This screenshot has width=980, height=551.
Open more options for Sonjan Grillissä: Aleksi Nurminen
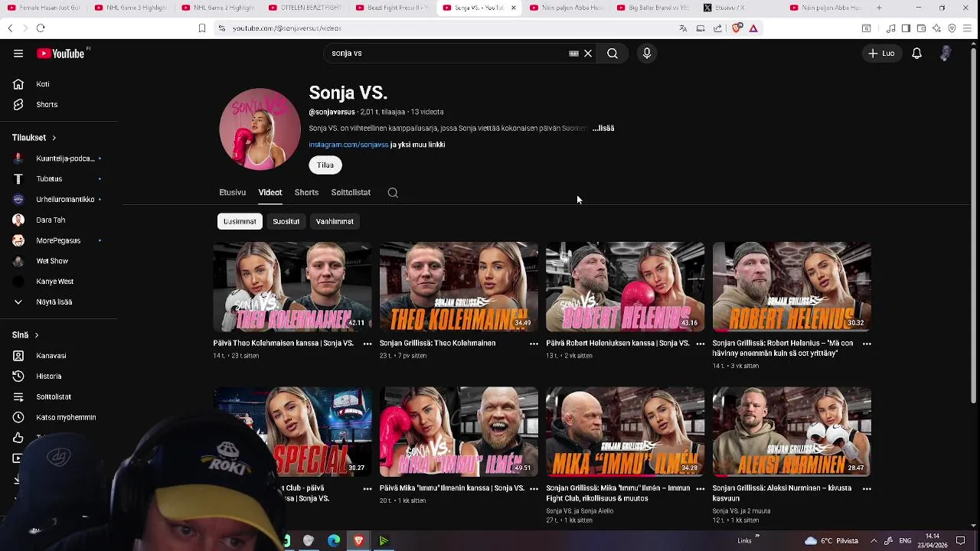[x=867, y=489]
